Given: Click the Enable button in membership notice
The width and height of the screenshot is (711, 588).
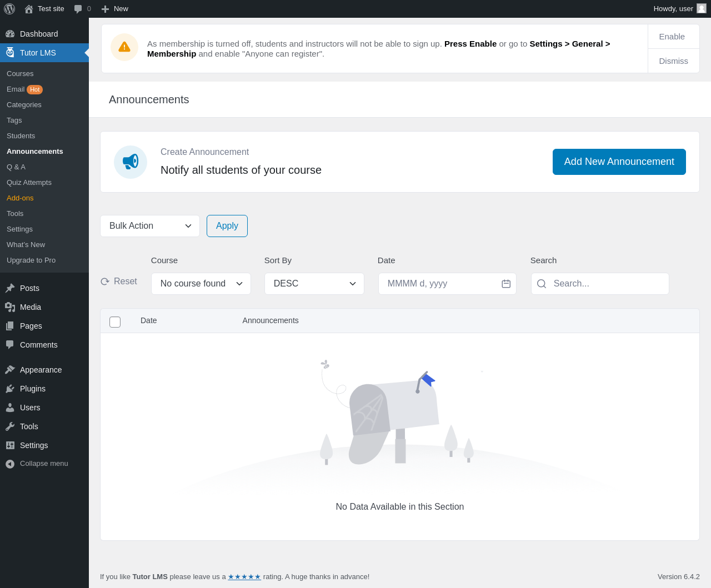Looking at the screenshot, I should coord(672,37).
